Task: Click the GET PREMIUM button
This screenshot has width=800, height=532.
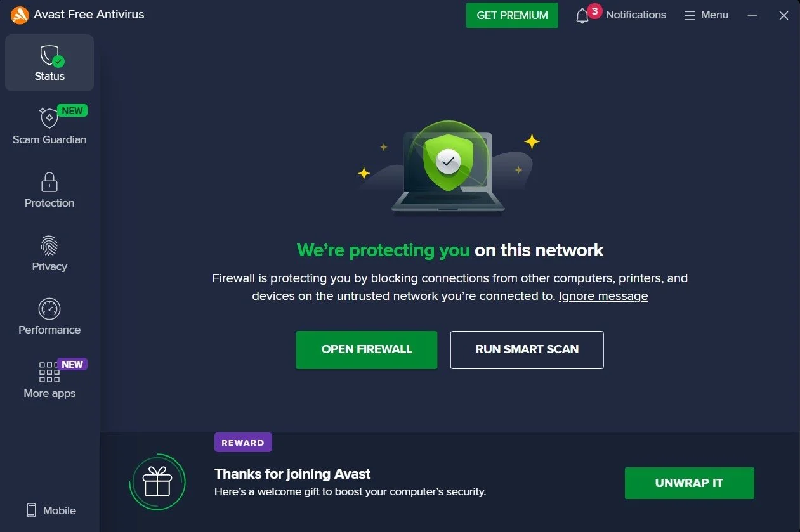Action: tap(511, 15)
